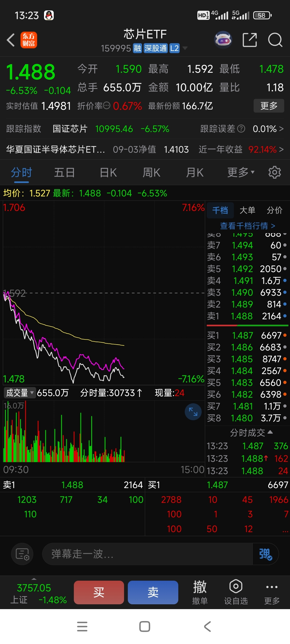Open the 国证芯片 tracking index
290x644 pixels.
pos(70,129)
